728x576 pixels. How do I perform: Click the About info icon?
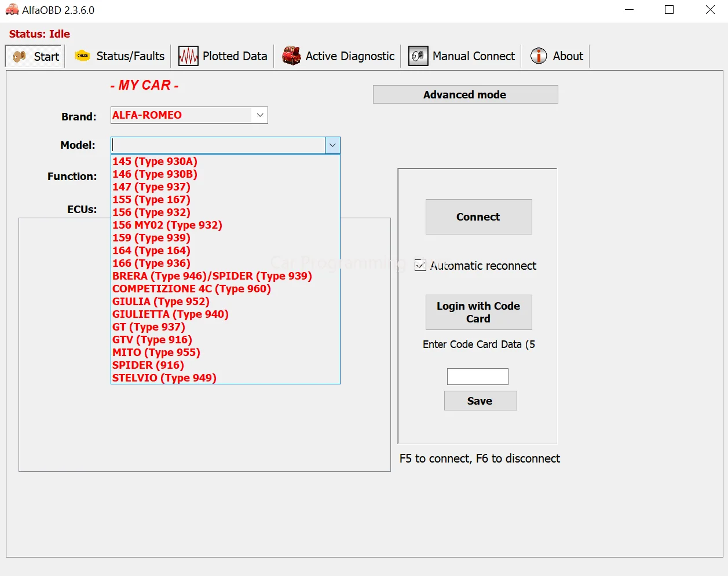539,56
